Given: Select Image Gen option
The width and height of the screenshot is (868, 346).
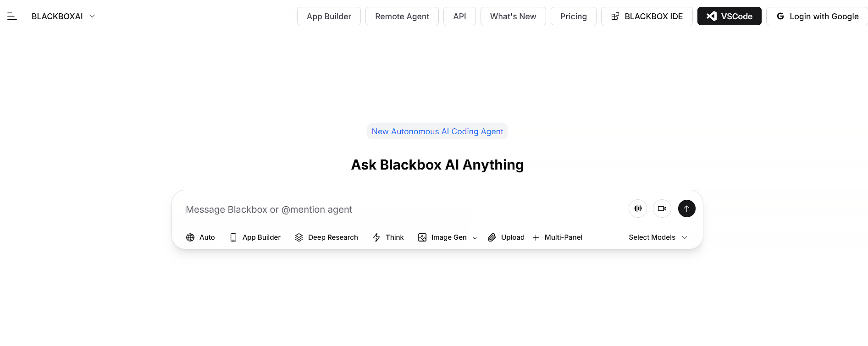Looking at the screenshot, I should click(443, 237).
